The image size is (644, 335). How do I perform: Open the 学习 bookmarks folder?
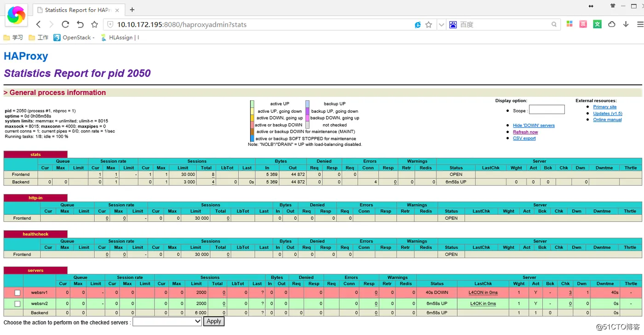13,38
